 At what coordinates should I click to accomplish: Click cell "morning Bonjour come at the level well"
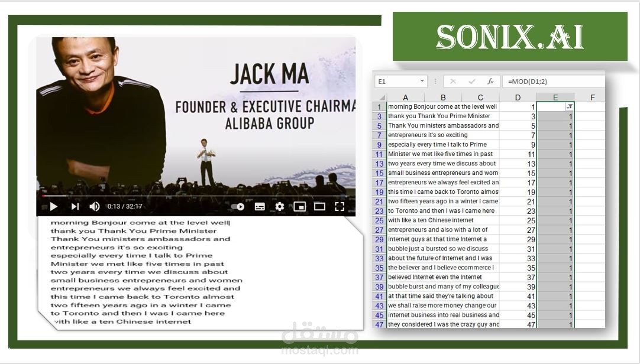coord(443,107)
